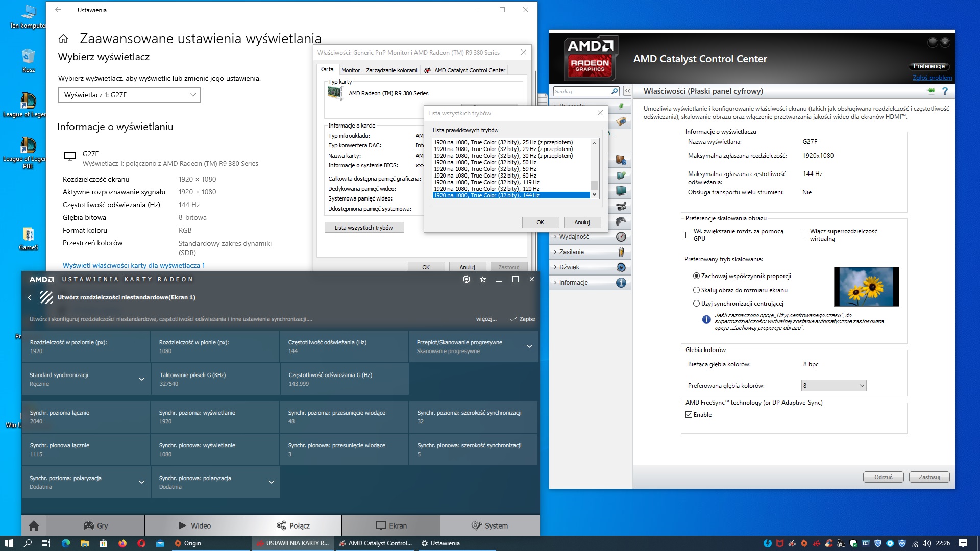Expand the Zasilanie section in Catalyst sidebar
Image resolution: width=980 pixels, height=551 pixels.
point(571,252)
